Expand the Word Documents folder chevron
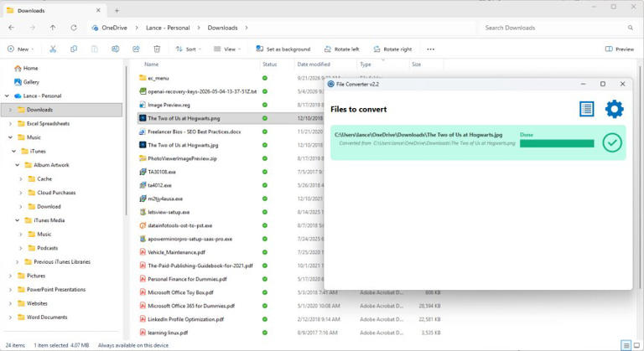Viewport: 644px width, 351px height. (x=10, y=317)
